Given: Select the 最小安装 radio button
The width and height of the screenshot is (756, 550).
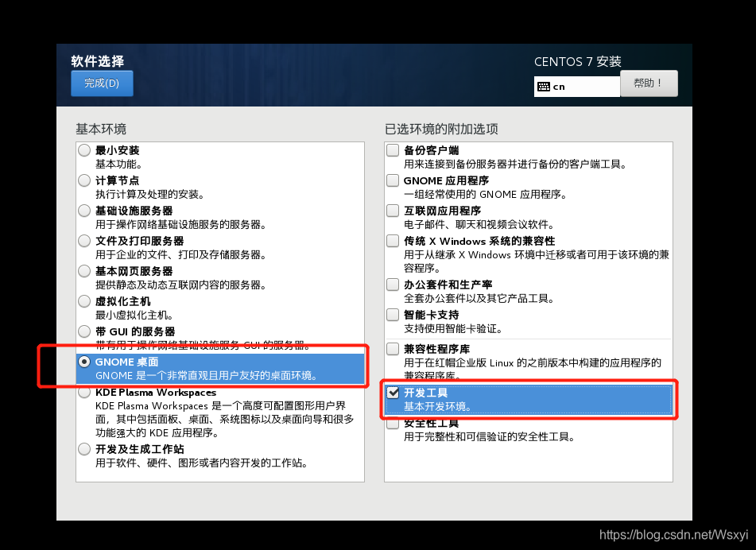Looking at the screenshot, I should (84, 150).
